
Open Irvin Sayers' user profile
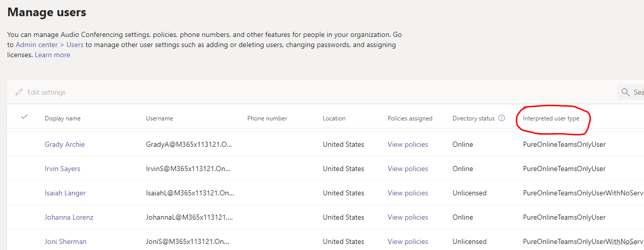[x=62, y=169]
